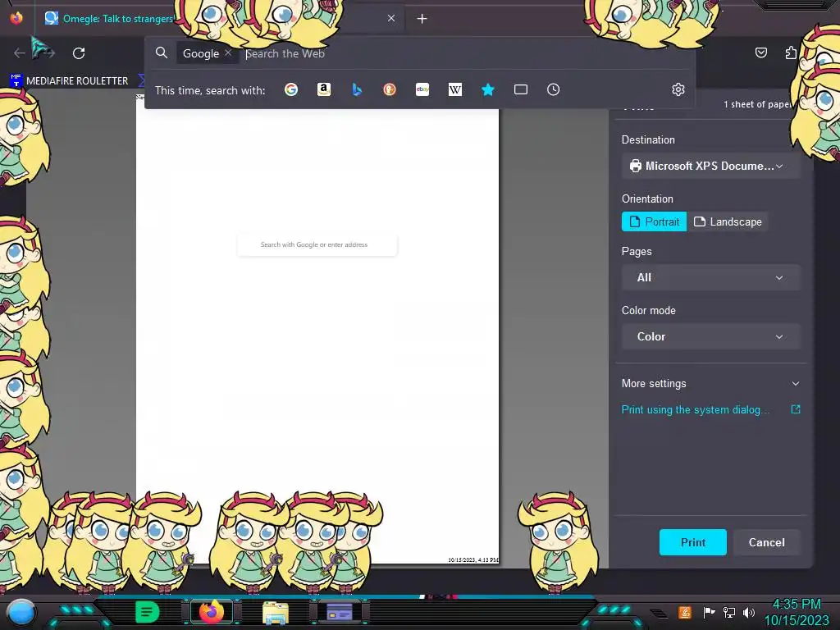Cancel the print dialog
Image resolution: width=840 pixels, height=630 pixels.
(x=767, y=542)
